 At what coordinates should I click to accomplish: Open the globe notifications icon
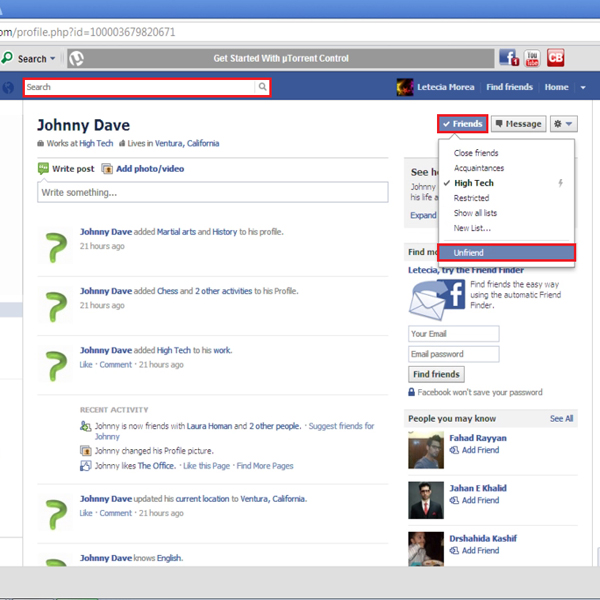(8, 87)
